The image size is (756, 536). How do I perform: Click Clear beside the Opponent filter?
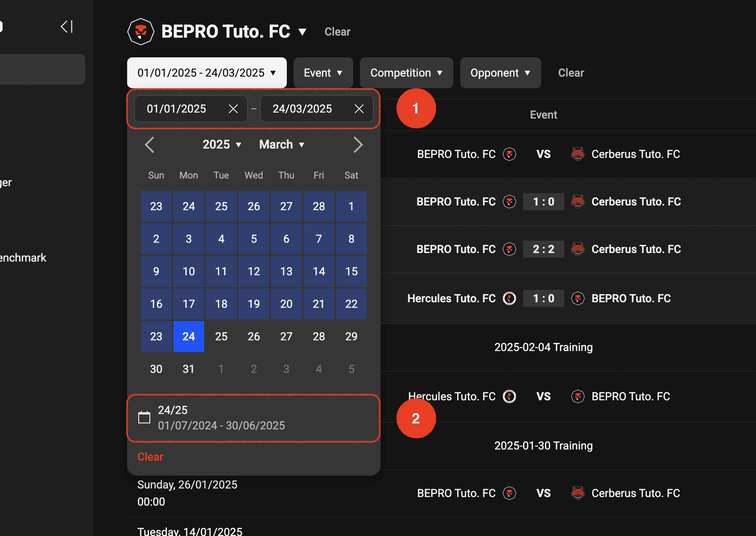(x=571, y=73)
